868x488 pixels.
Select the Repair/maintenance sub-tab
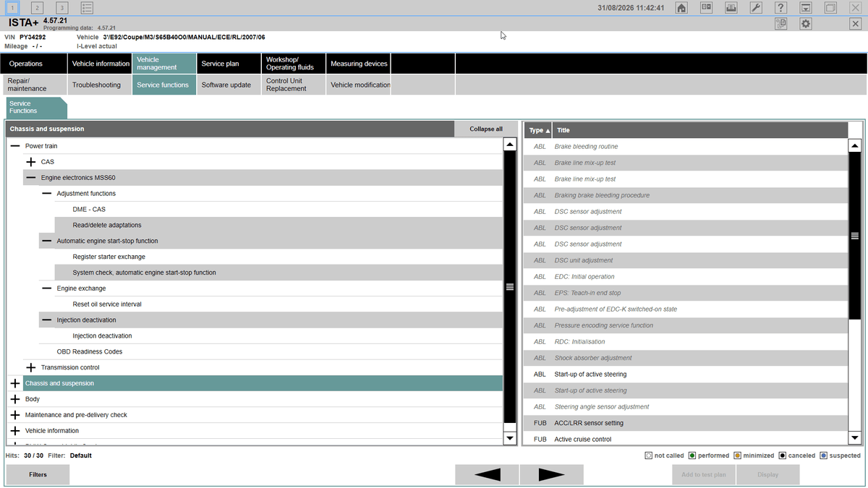tap(34, 85)
